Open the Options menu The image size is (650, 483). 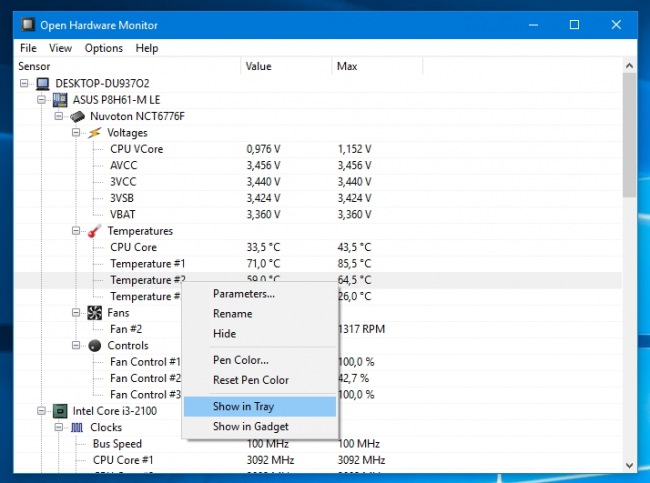(x=104, y=48)
